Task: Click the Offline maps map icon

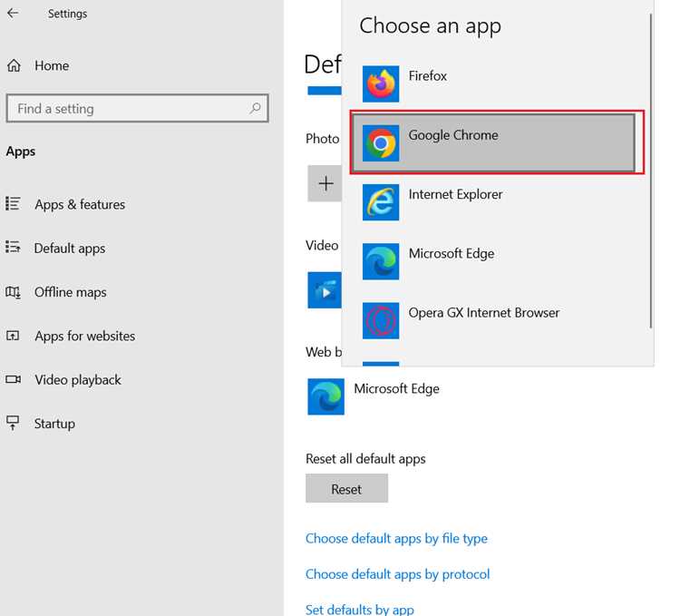Action: [13, 292]
